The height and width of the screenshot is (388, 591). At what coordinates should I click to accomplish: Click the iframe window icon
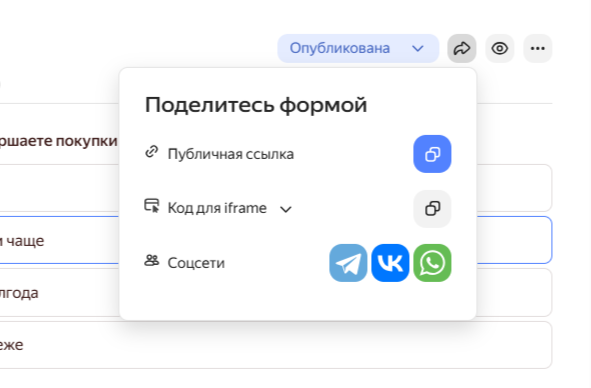[x=152, y=206]
